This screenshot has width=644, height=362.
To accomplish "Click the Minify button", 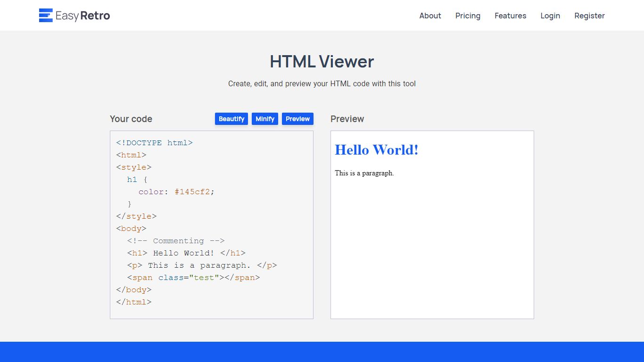I will click(x=265, y=119).
